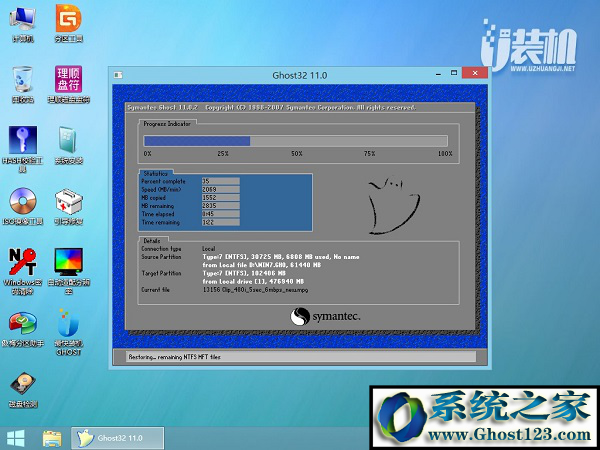Screen dimensions: 600x450
Task: Click the MB copied value 1552
Action: coord(221,197)
